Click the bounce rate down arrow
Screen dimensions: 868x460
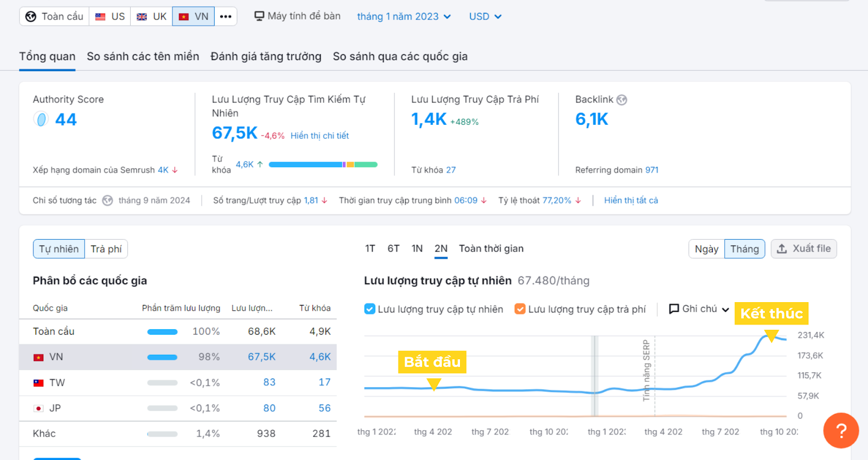pos(578,200)
